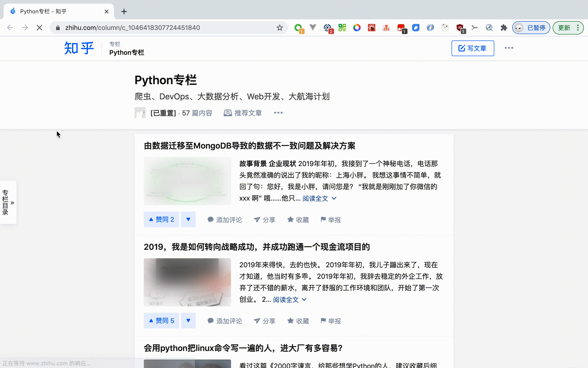The height and width of the screenshot is (368, 588).
Task: Click the green grid QR extension icon
Action: point(342,28)
